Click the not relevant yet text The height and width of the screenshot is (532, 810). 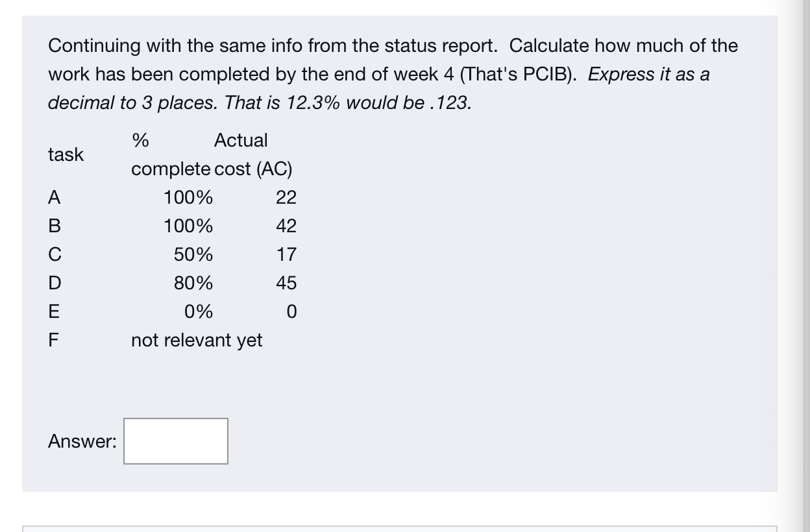coord(196,340)
